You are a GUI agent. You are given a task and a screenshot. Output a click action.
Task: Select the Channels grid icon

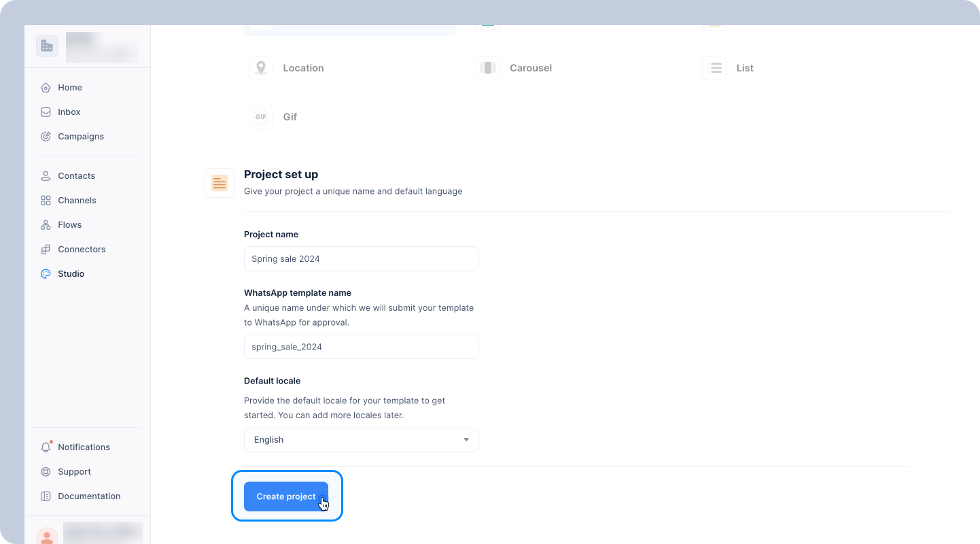(46, 201)
